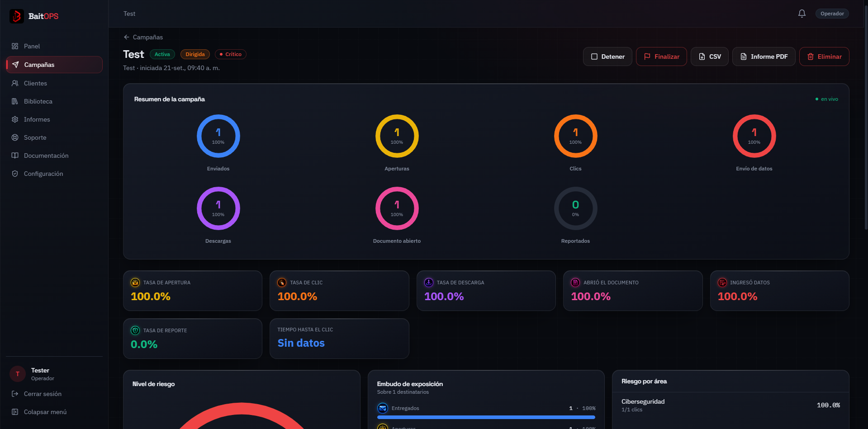The width and height of the screenshot is (868, 429).
Task: Click the Configuración shield icon
Action: pos(15,174)
